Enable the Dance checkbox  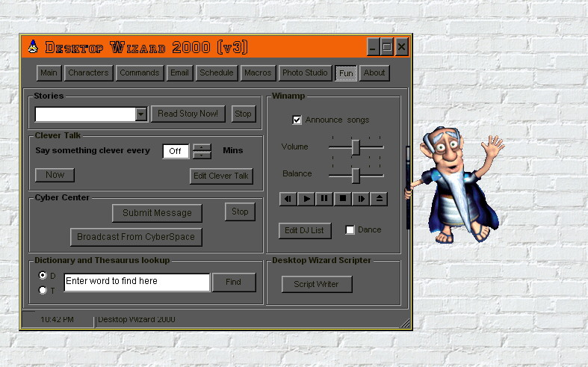(x=350, y=229)
